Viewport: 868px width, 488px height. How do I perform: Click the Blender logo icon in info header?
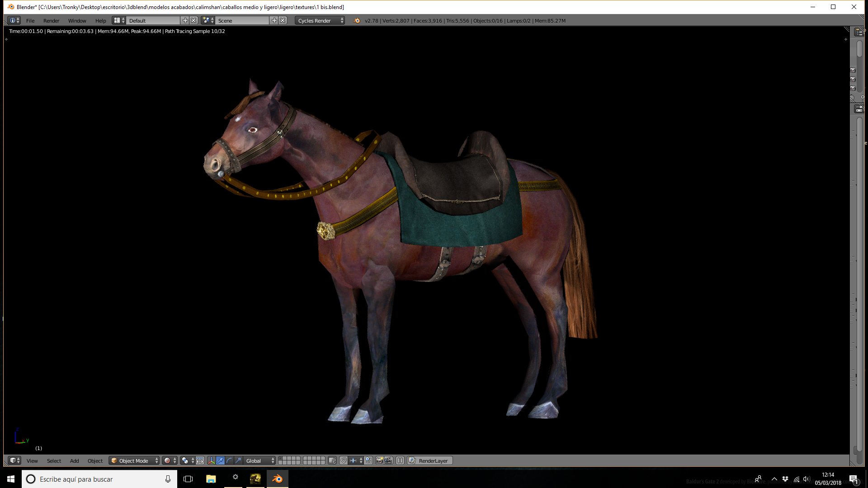[x=357, y=20]
